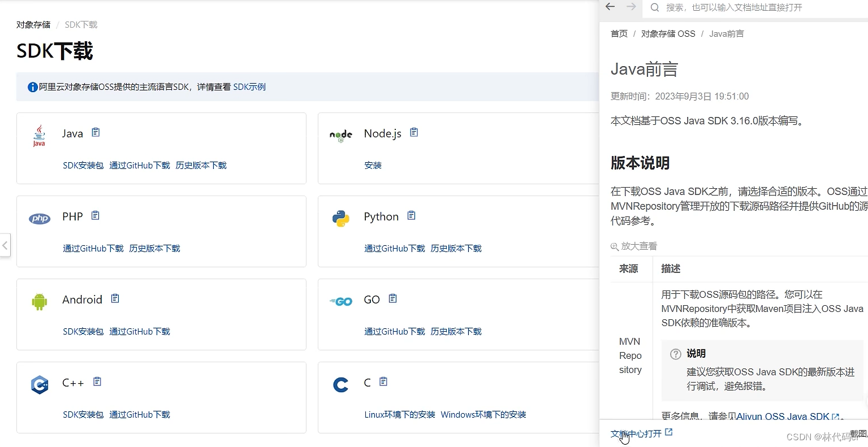Image resolution: width=868 pixels, height=447 pixels.
Task: Click the Android robot icon
Action: tap(39, 301)
